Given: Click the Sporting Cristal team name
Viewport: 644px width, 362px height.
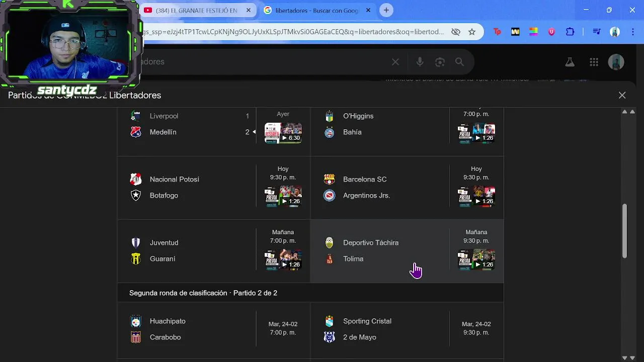Looking at the screenshot, I should pos(367,321).
